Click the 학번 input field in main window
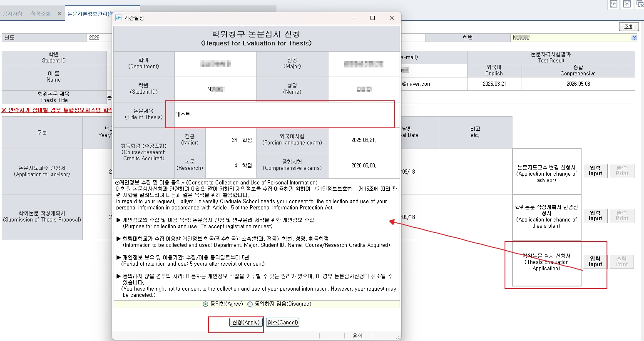The width and height of the screenshot is (644, 341). point(574,37)
